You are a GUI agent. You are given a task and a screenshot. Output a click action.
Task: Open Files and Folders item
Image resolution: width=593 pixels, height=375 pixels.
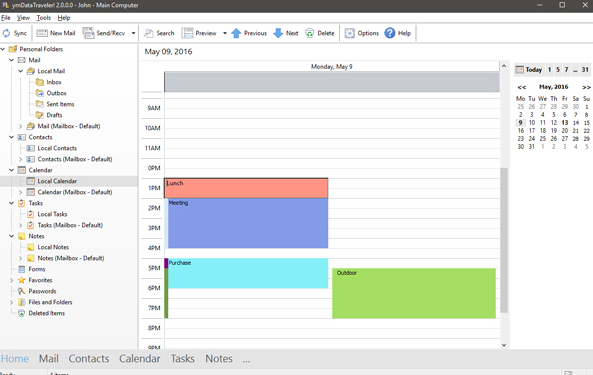(50, 302)
